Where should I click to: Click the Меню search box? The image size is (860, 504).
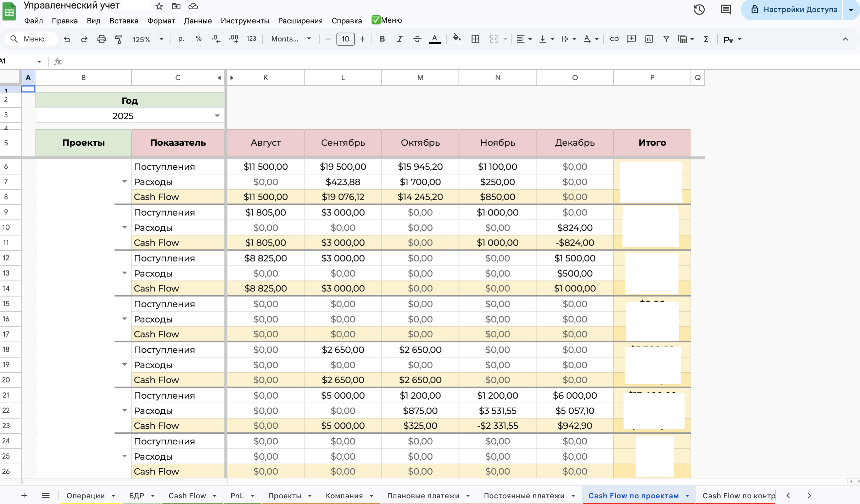31,39
